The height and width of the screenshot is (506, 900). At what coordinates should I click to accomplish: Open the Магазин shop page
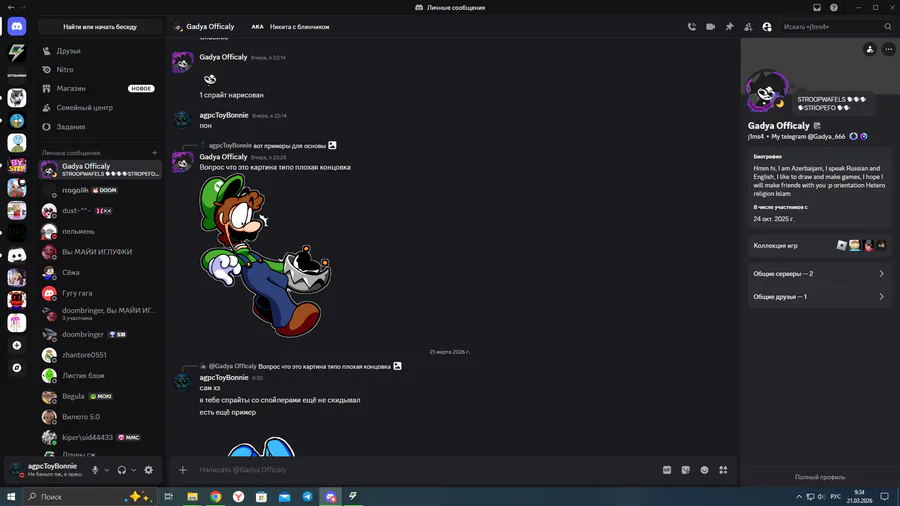(100, 88)
